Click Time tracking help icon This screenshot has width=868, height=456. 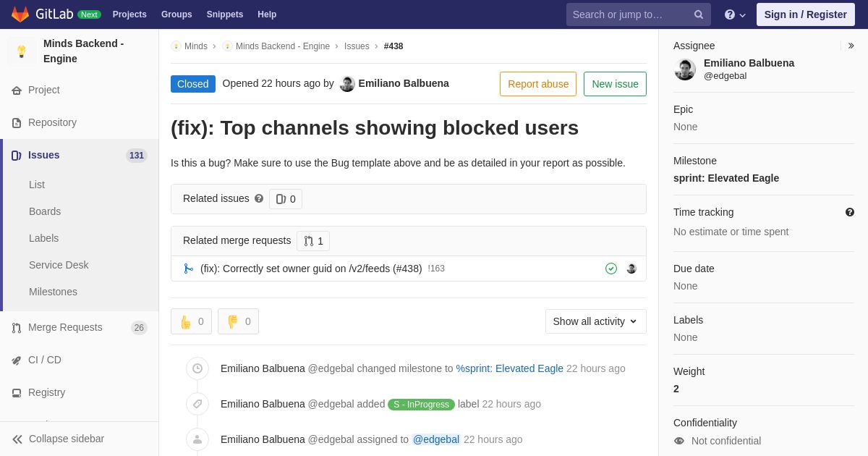point(850,212)
